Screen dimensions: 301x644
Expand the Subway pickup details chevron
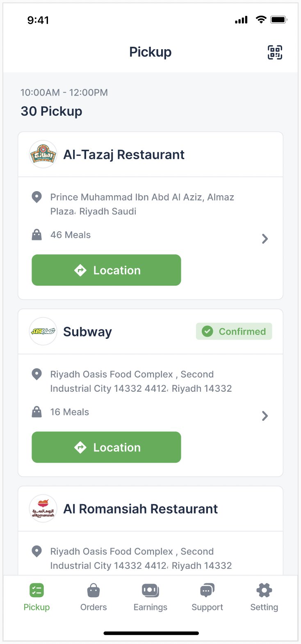coord(265,416)
